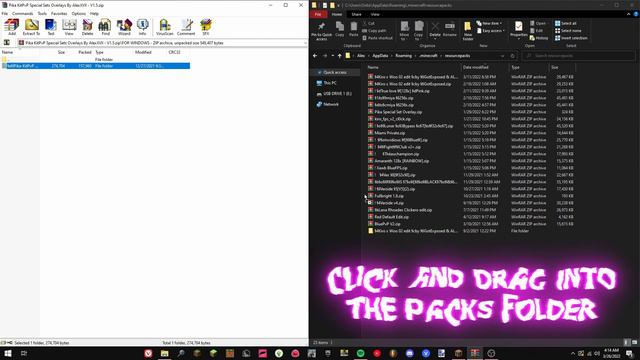Switch to the Explorer View tab
Image resolution: width=640 pixels, height=360 pixels.
pos(375,14)
